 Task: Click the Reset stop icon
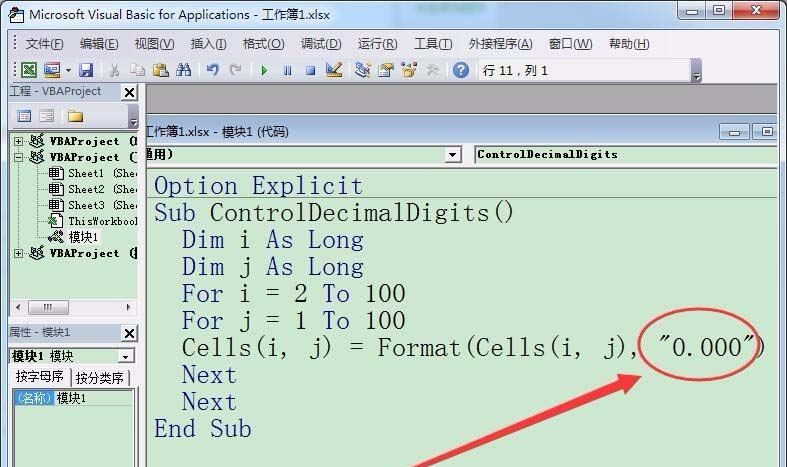(311, 70)
